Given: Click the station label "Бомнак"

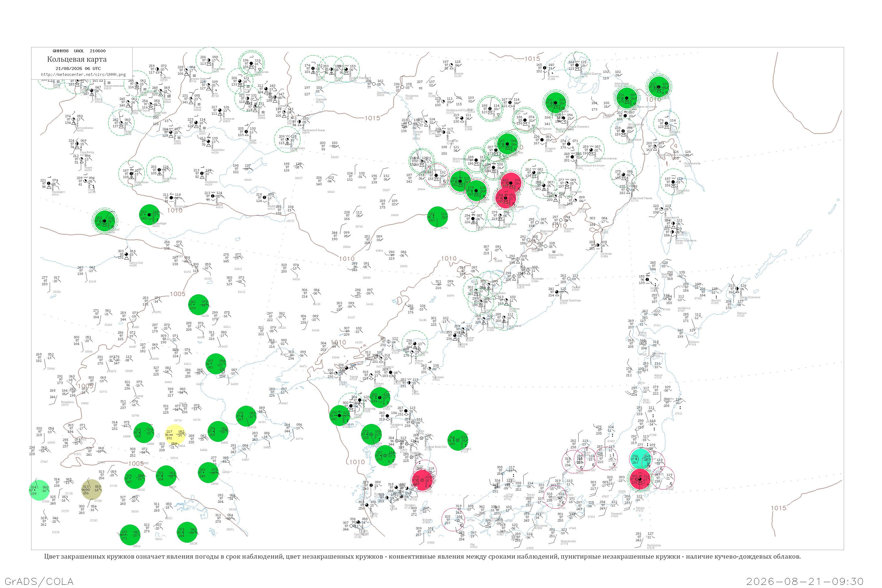Looking at the screenshot, I should click(459, 73).
